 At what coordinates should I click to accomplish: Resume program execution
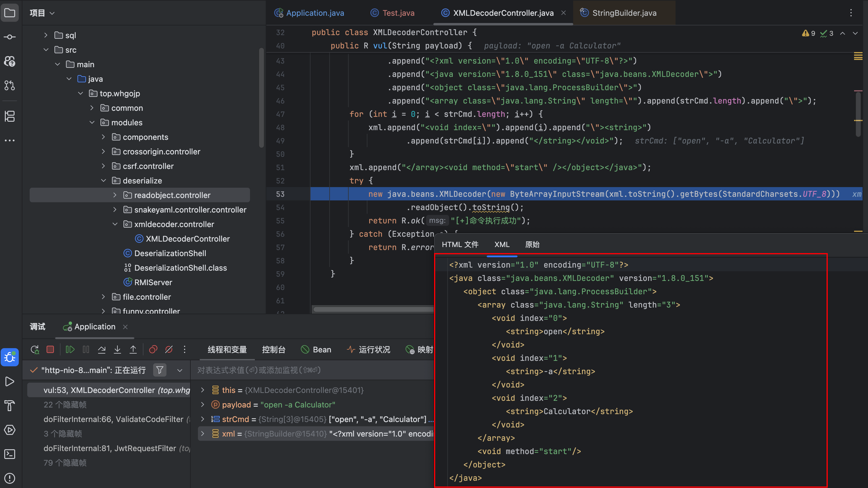(70, 349)
